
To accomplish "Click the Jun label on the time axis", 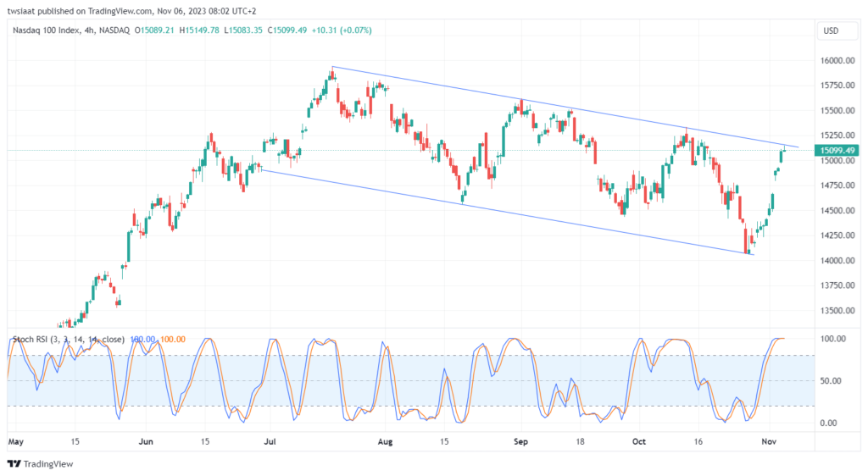I will coord(146,442).
